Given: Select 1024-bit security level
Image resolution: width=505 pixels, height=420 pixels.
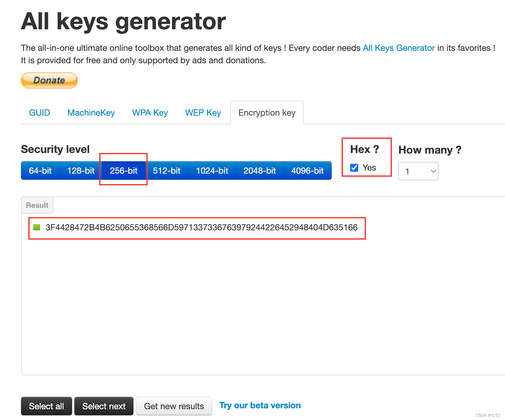Looking at the screenshot, I should point(212,171).
